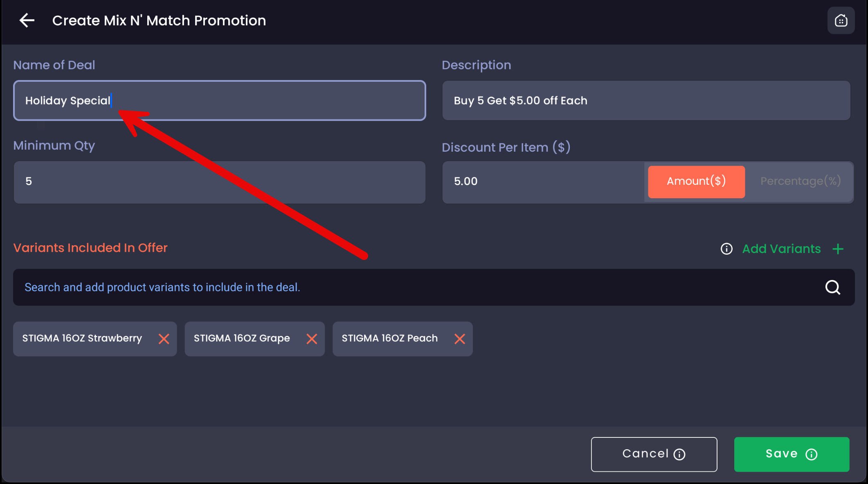Click the info icon on the Cancel button
The width and height of the screenshot is (868, 484).
(x=679, y=455)
